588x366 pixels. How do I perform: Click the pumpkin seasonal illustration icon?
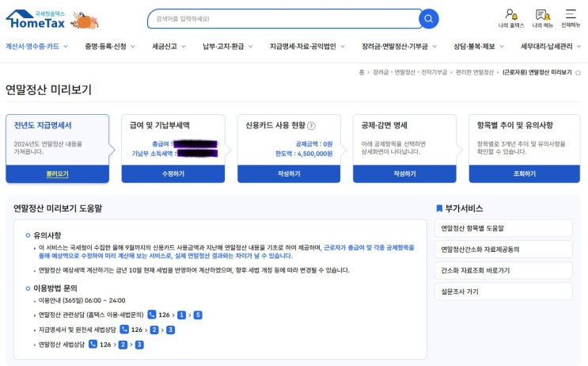click(85, 20)
